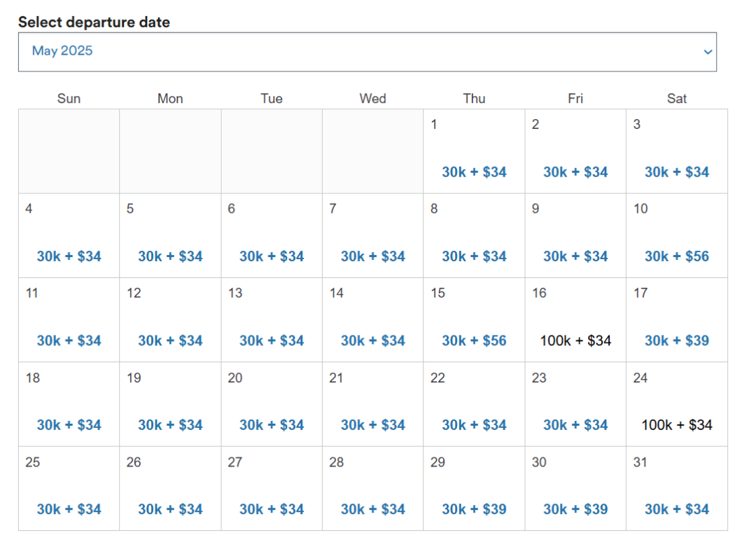The width and height of the screenshot is (756, 540).
Task: Pick May 29 fare 30k + $39
Action: click(474, 489)
